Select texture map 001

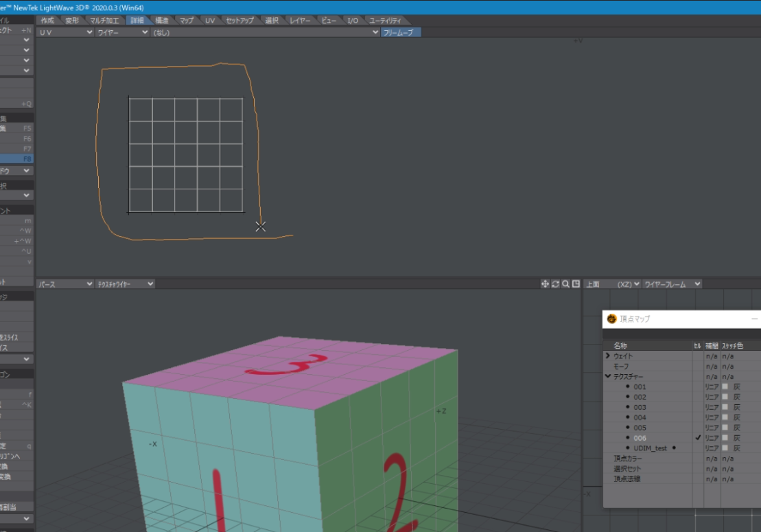click(640, 387)
